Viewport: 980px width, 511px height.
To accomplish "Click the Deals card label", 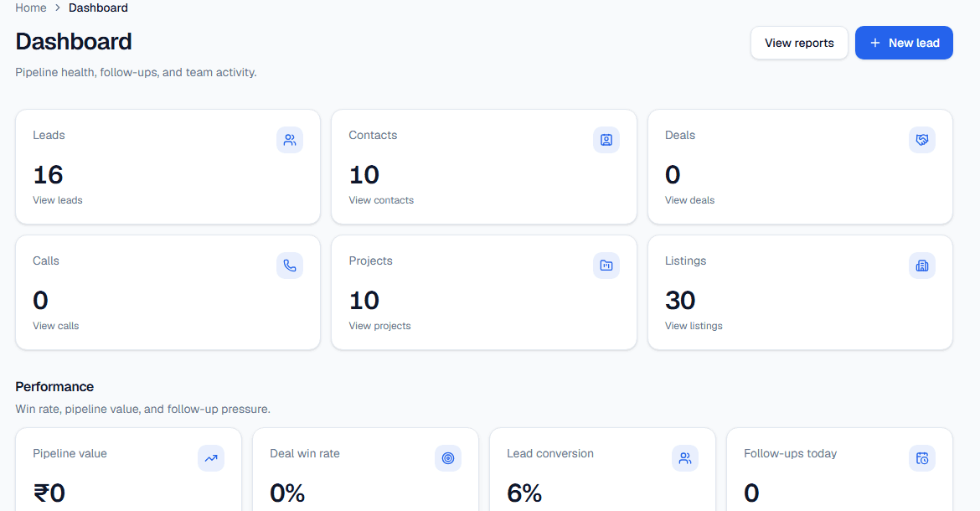I will [x=680, y=135].
